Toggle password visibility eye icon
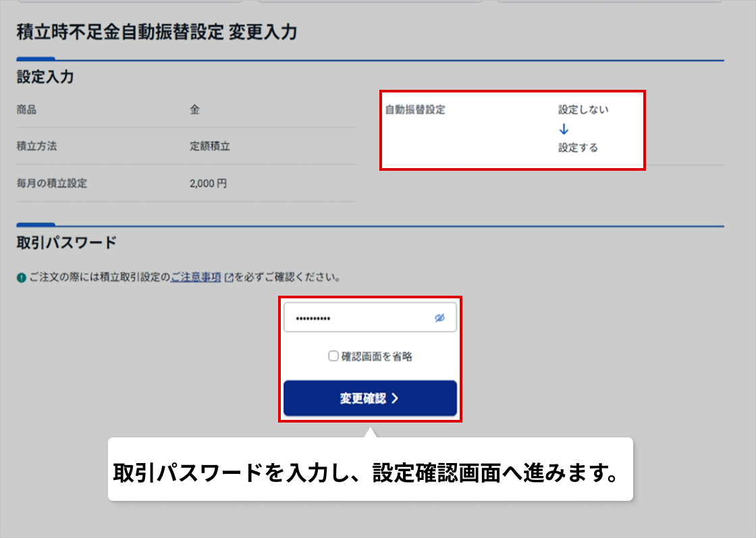The image size is (756, 538). point(440,318)
